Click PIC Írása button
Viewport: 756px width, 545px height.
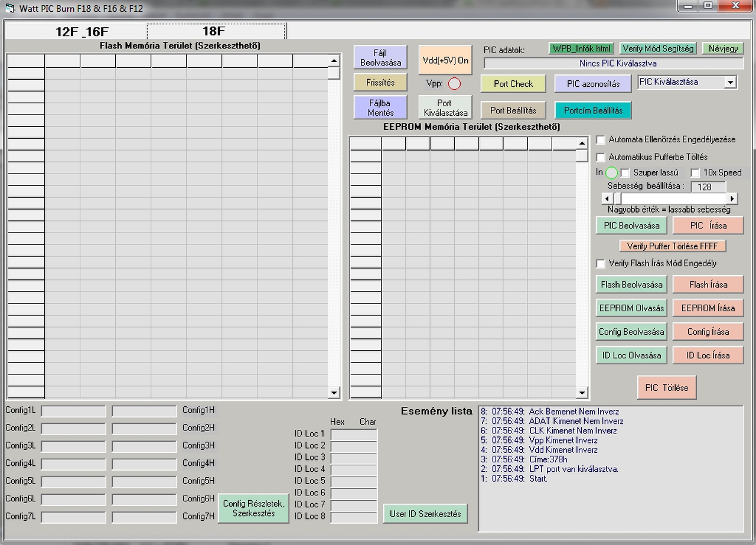(708, 226)
